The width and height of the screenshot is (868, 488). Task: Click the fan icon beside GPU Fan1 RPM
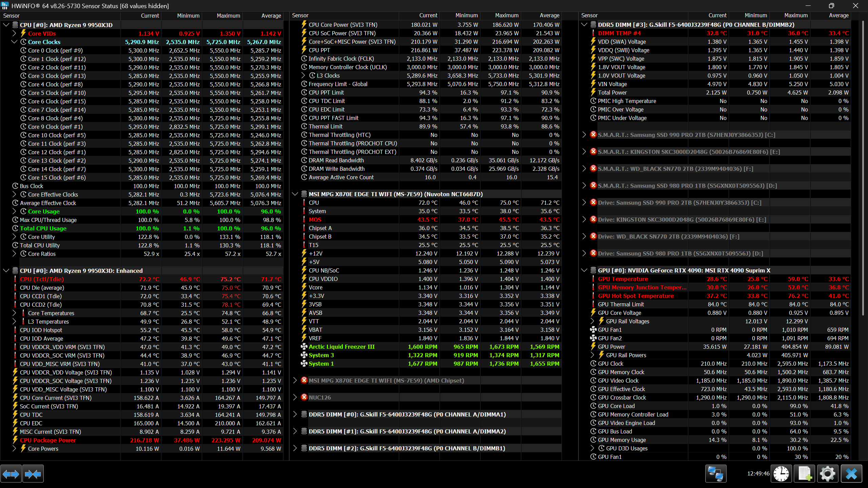coord(593,329)
